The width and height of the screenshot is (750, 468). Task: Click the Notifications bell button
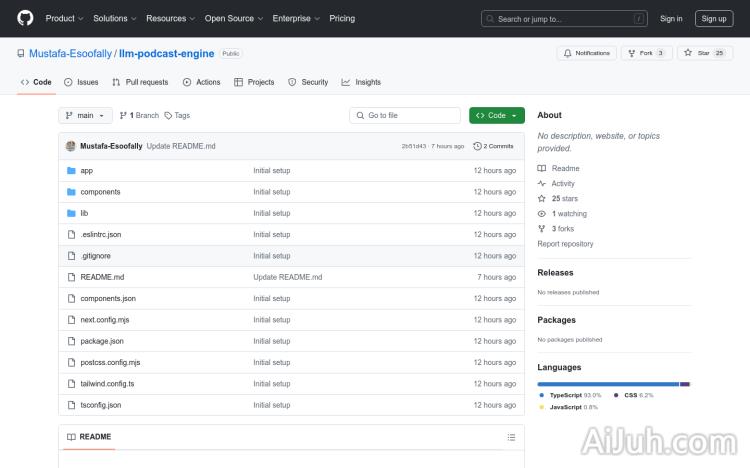point(587,53)
